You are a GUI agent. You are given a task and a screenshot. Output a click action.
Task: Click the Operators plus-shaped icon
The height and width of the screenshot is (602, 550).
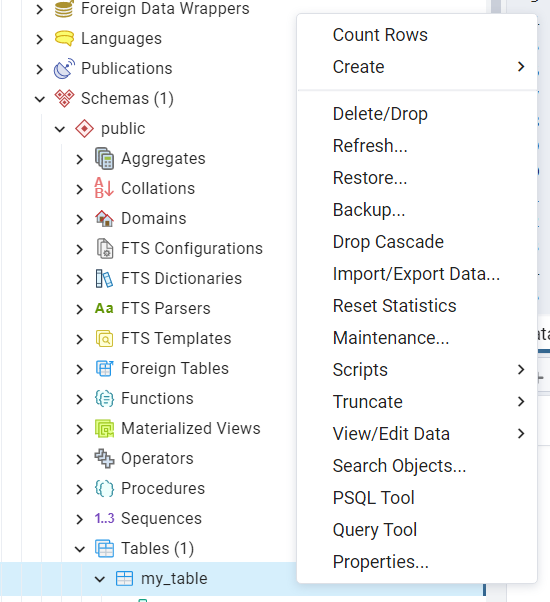click(x=104, y=458)
